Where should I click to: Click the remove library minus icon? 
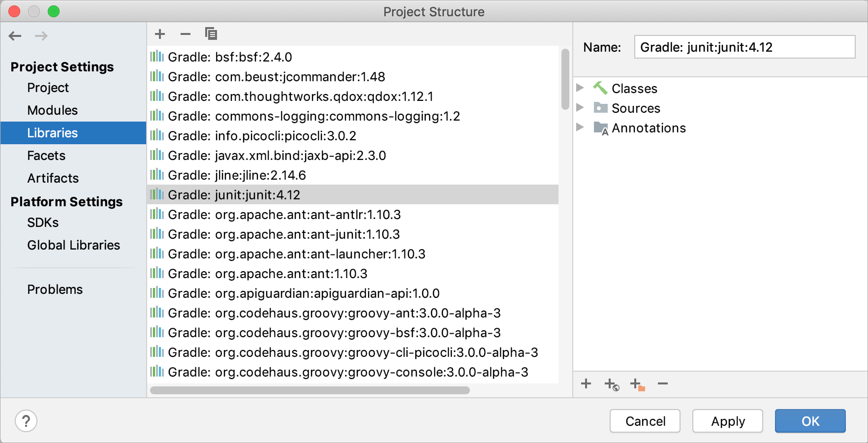(x=185, y=33)
